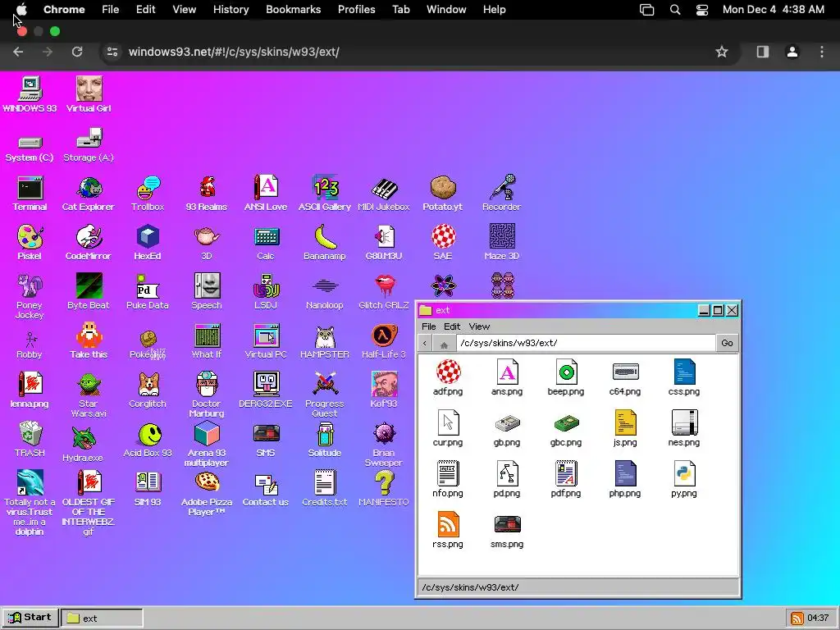Open File menu in ext window
The image size is (840, 630).
428,326
